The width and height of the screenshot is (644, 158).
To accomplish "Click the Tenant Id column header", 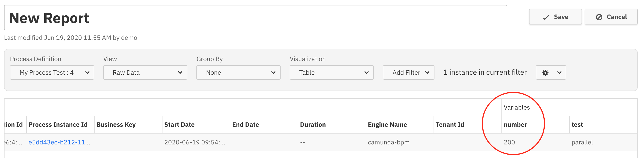I will [450, 124].
